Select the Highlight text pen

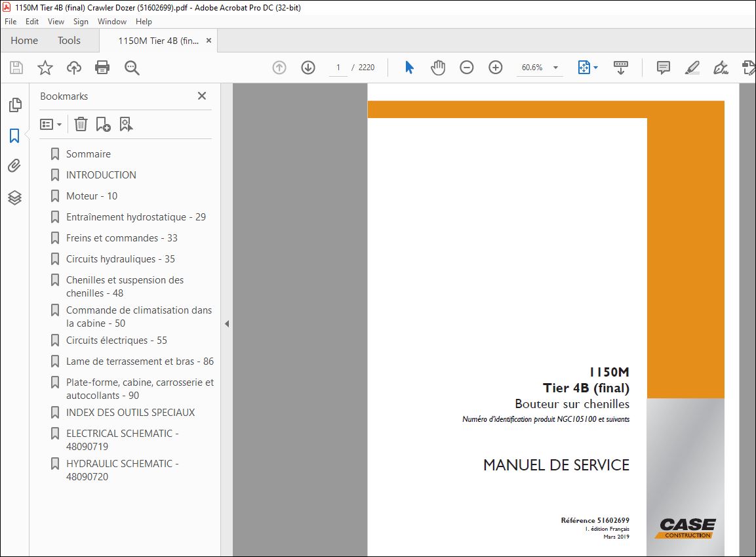692,68
